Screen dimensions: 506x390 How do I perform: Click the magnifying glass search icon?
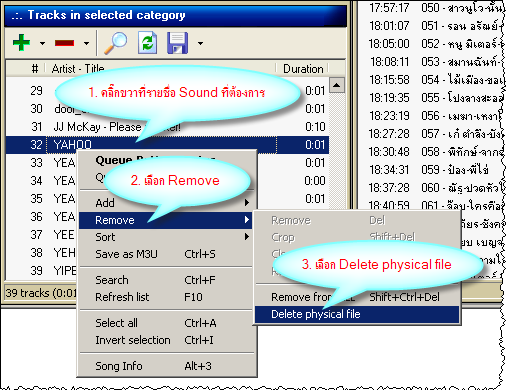tap(115, 43)
